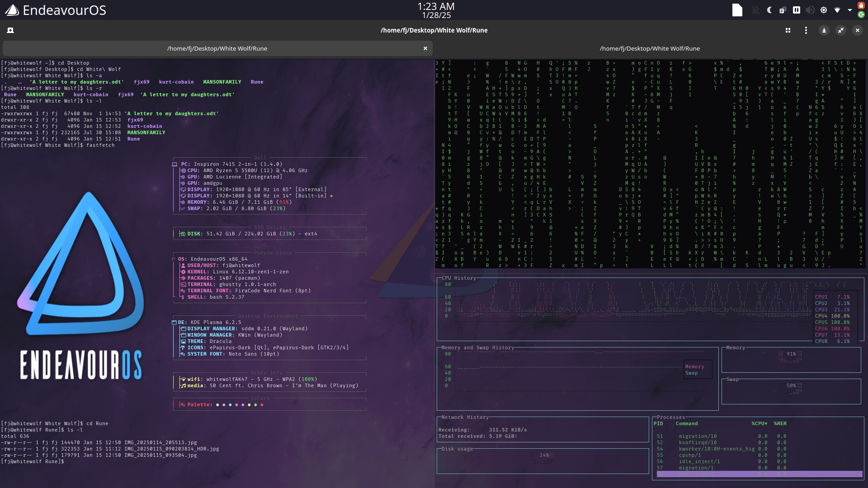Click the highlighted purple process row

coord(759,474)
